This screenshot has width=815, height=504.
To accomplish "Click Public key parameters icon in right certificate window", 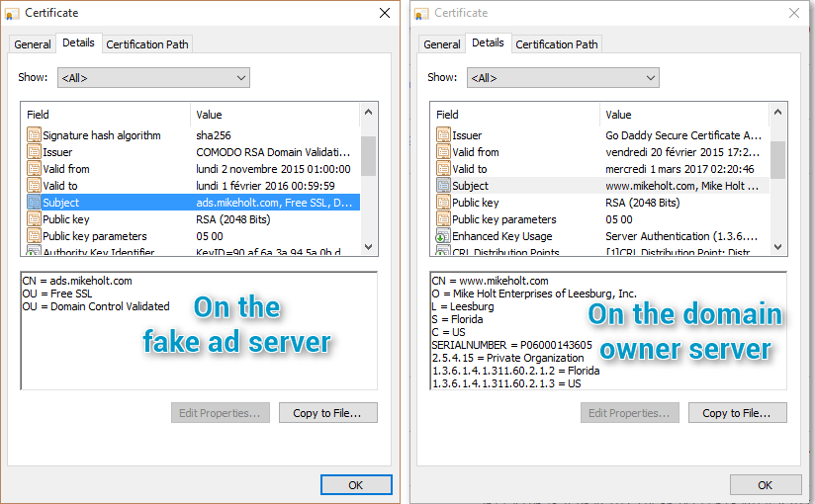I will click(x=443, y=219).
